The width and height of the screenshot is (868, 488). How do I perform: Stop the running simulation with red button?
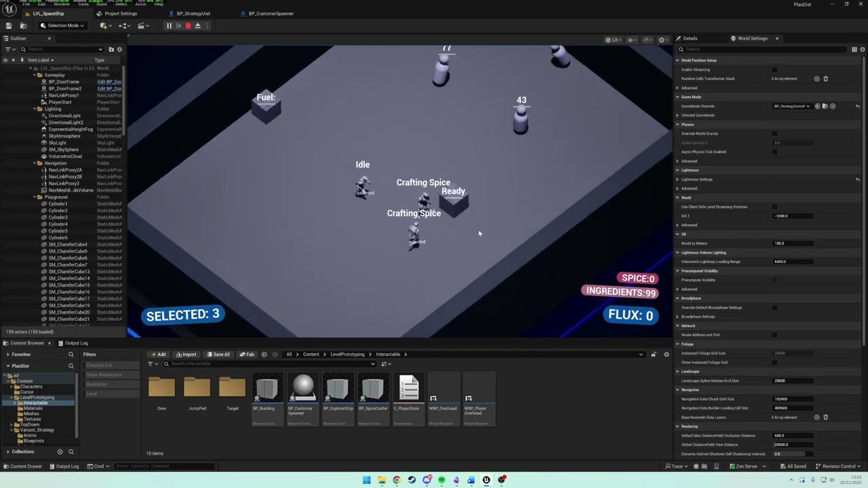pyautogui.click(x=188, y=26)
